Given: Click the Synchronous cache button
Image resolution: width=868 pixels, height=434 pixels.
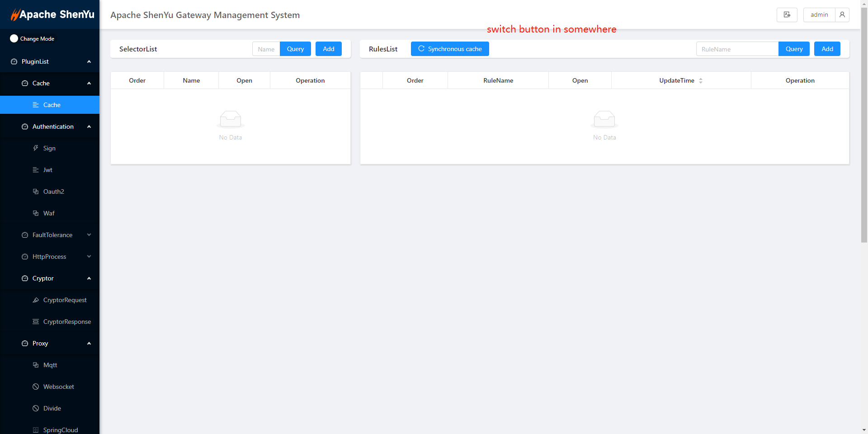Looking at the screenshot, I should coord(450,49).
